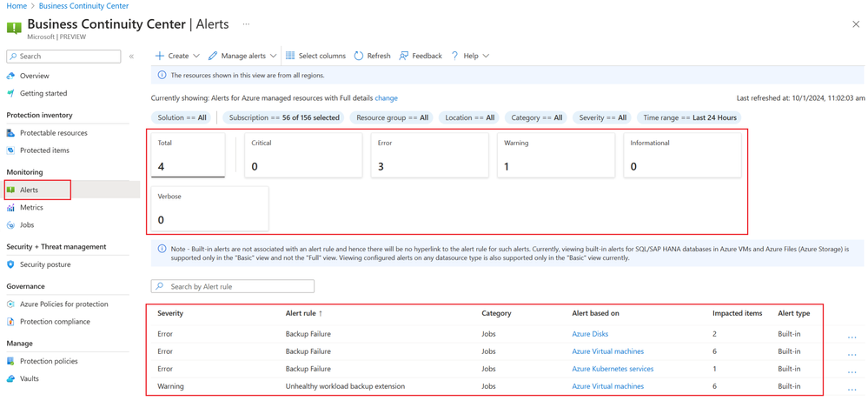The width and height of the screenshot is (868, 401).
Task: Open the Category == All filter
Action: pyautogui.click(x=536, y=118)
